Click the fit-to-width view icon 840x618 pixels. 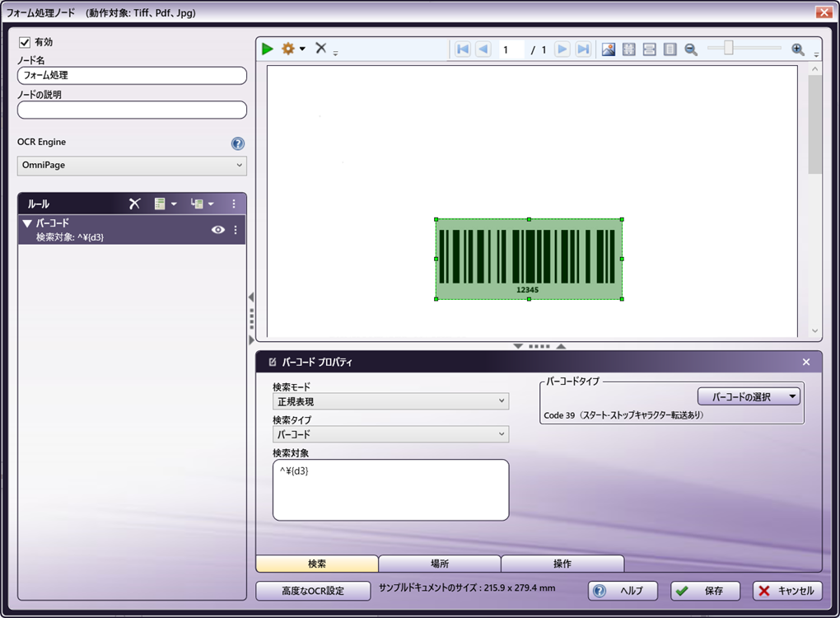click(x=649, y=49)
